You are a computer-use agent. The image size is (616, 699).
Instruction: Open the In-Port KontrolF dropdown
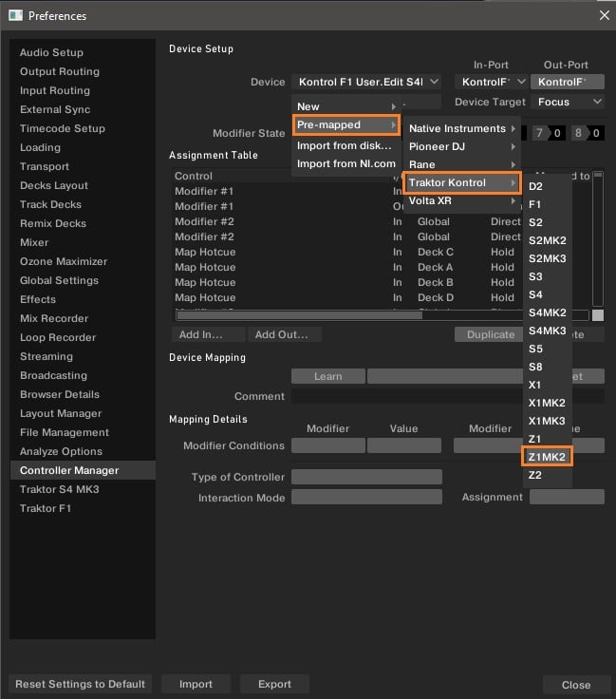[491, 82]
